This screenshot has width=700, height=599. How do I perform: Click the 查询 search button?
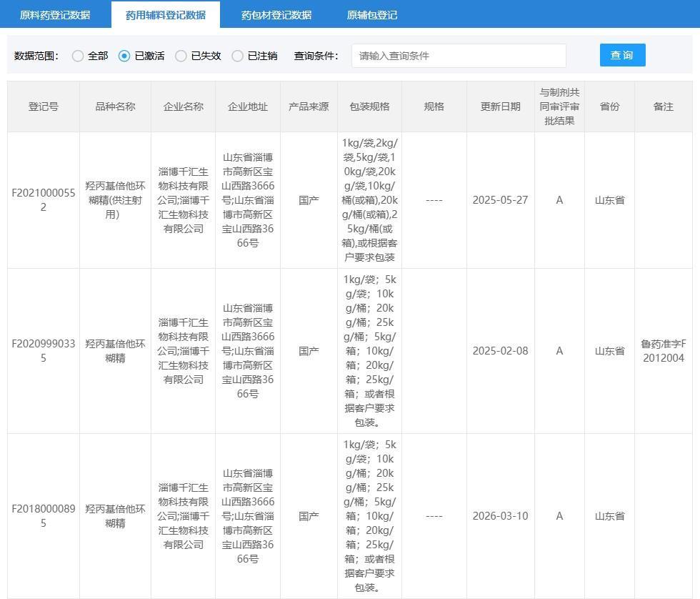coord(622,55)
